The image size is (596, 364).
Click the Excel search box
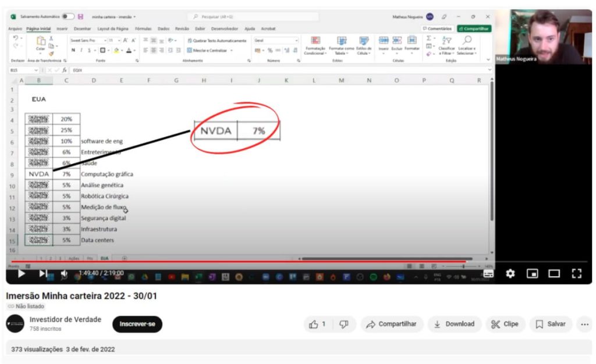(x=253, y=17)
